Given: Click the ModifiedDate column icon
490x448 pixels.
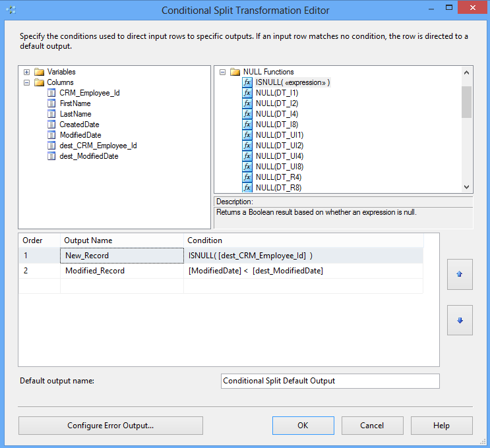Looking at the screenshot, I should tap(51, 135).
